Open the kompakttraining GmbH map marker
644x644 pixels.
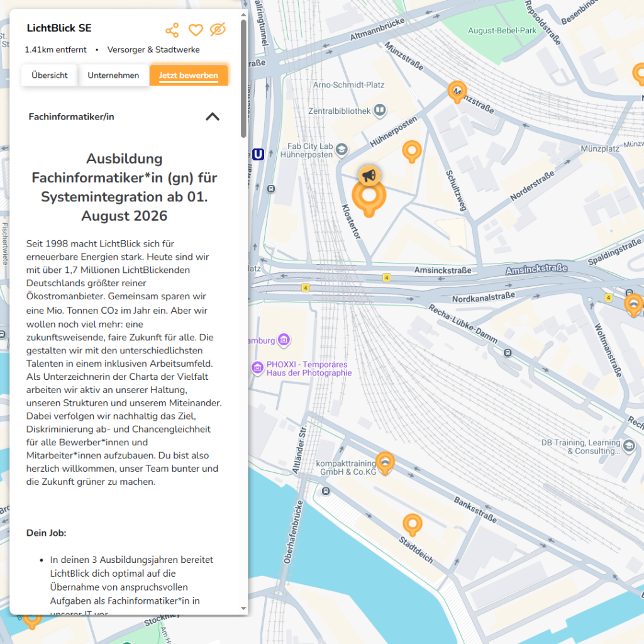tap(384, 462)
